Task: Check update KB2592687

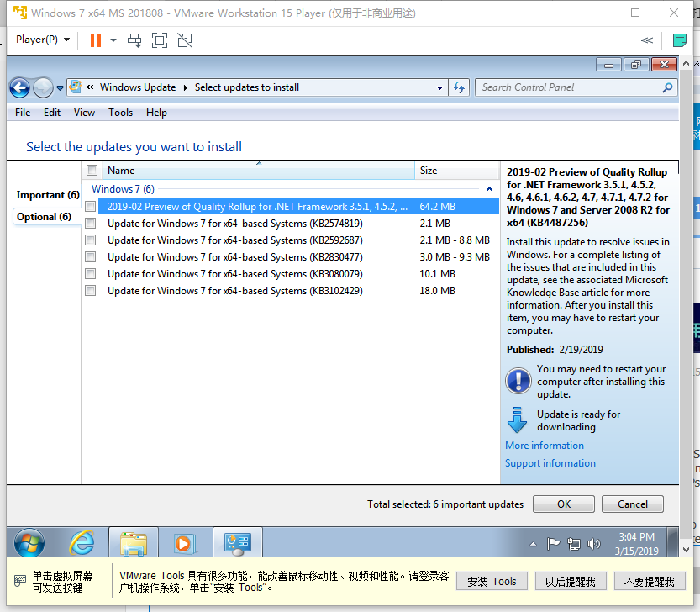Action: point(91,240)
